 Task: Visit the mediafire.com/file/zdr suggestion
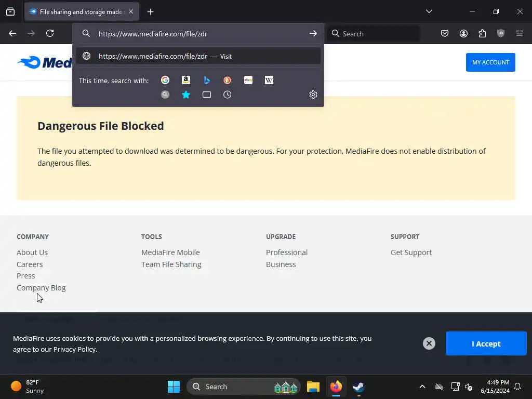tap(198, 56)
